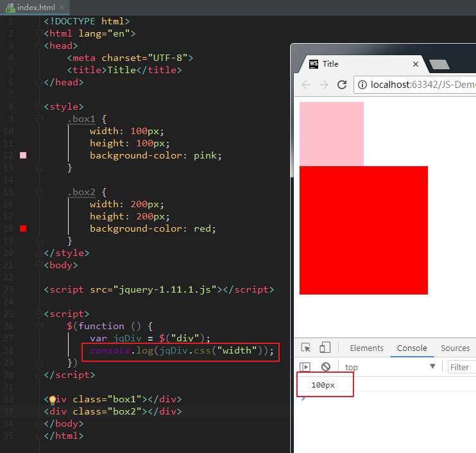Click the red box in the page

[364, 230]
